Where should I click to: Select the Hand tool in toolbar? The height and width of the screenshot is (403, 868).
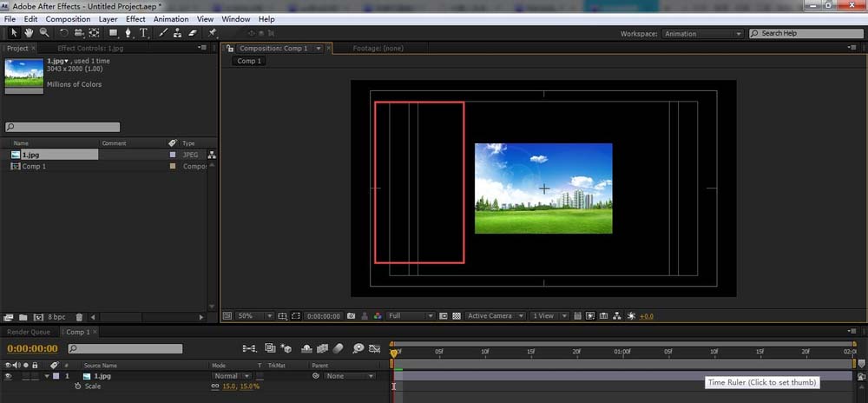30,33
